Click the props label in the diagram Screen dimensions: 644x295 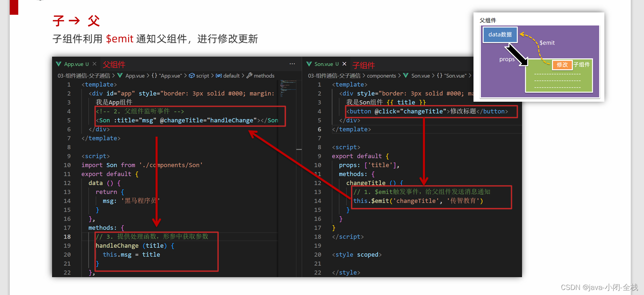click(x=507, y=59)
